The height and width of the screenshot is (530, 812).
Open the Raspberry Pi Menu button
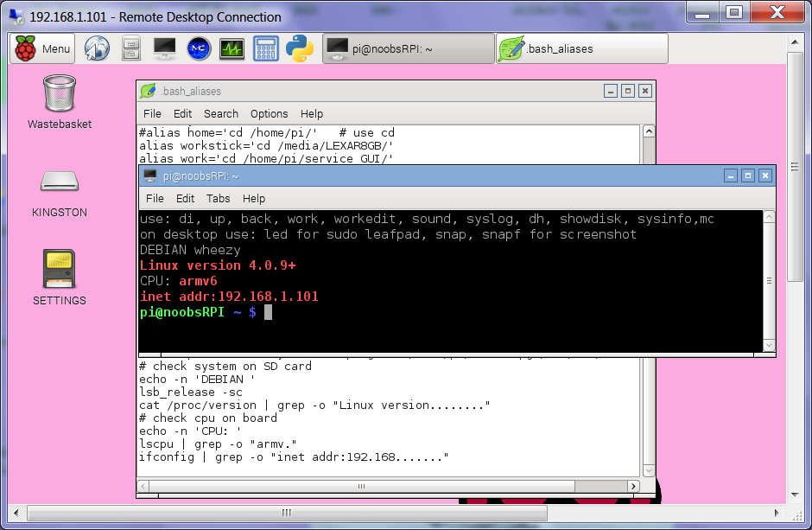[42, 49]
